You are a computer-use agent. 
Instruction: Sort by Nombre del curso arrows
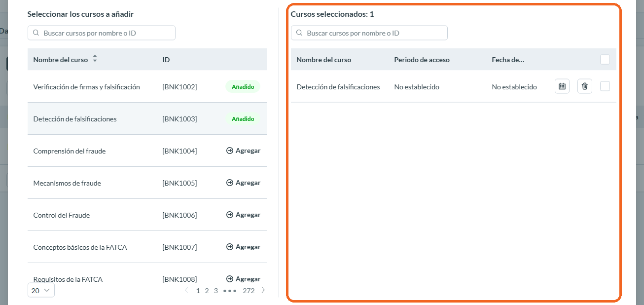point(95,59)
